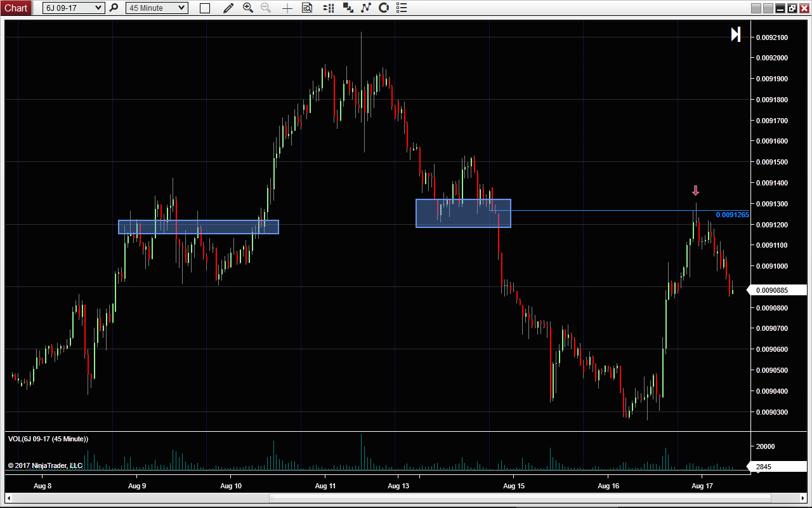The width and height of the screenshot is (812, 508).
Task: Open chart Properties list icon
Action: (x=401, y=8)
